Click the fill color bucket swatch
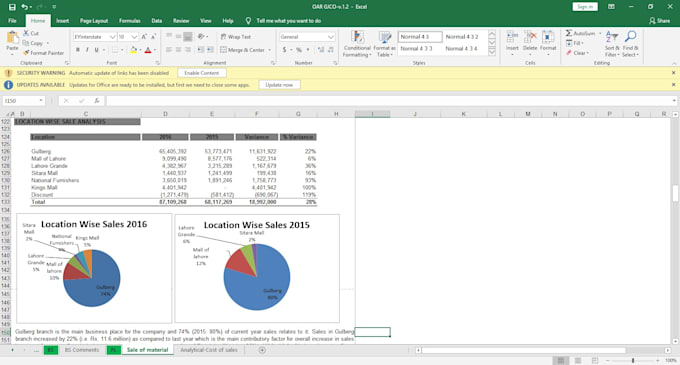680x365 pixels. 134,50
